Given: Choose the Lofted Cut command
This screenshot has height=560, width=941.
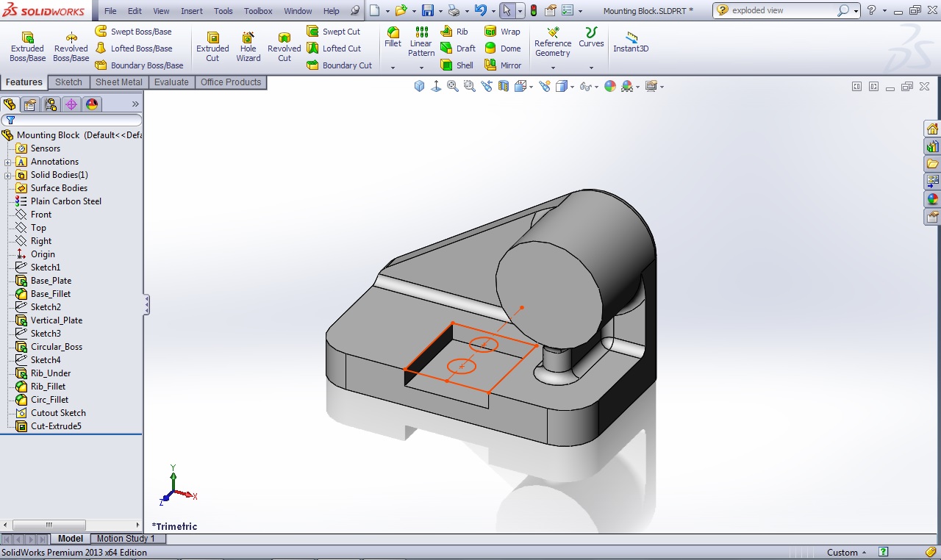Looking at the screenshot, I should click(334, 49).
